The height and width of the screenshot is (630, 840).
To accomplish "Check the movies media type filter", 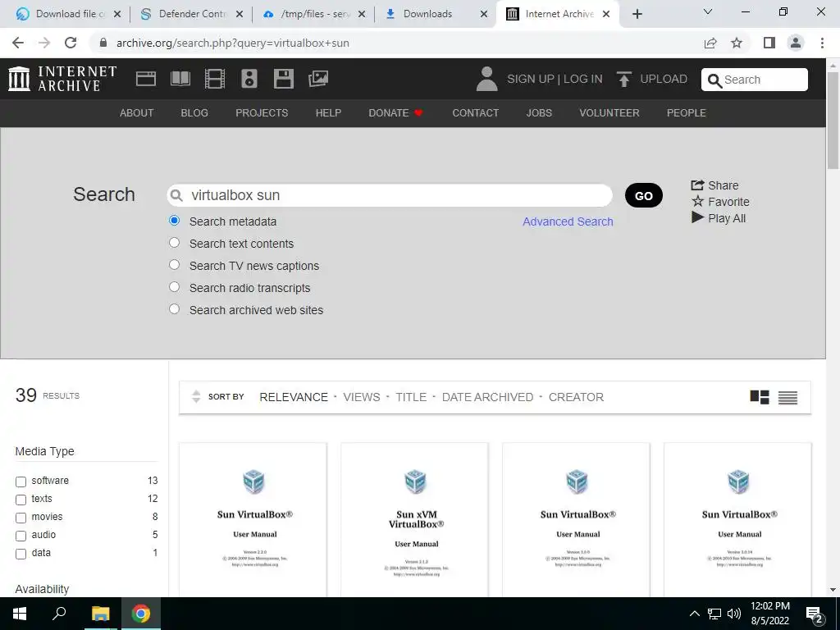I will pyautogui.click(x=21, y=518).
